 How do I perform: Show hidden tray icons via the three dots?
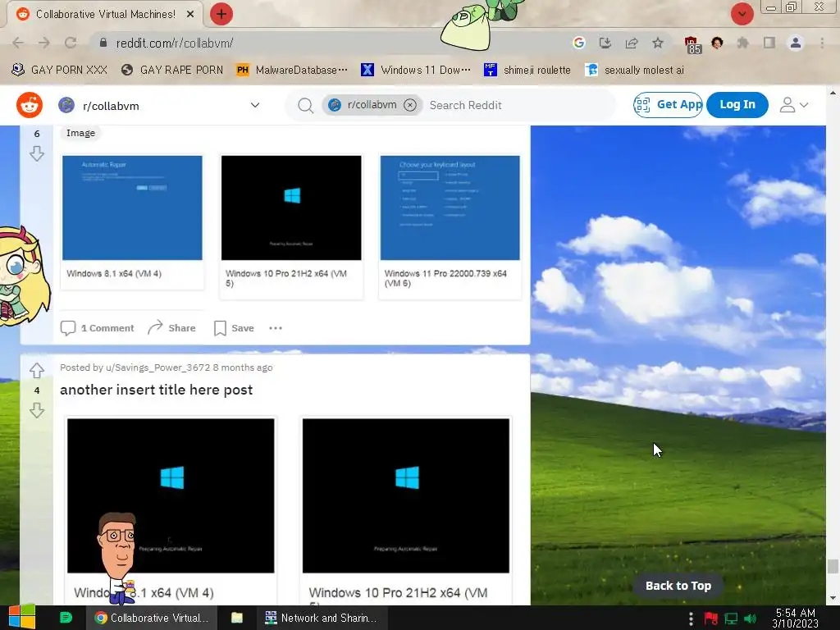[x=691, y=619]
